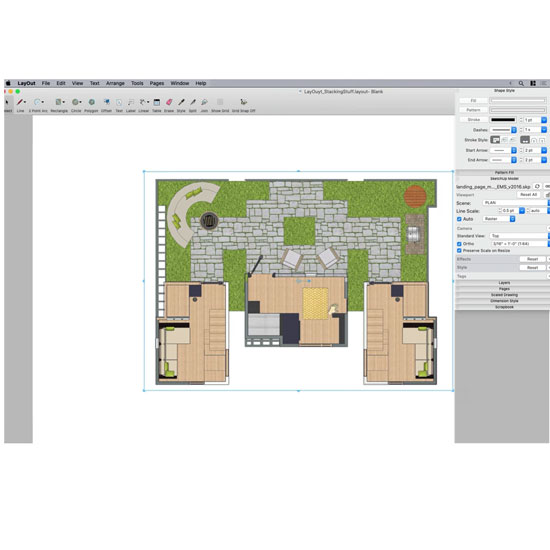Click the Pattern swatch well
This screenshot has width=550, height=550.
518,110
